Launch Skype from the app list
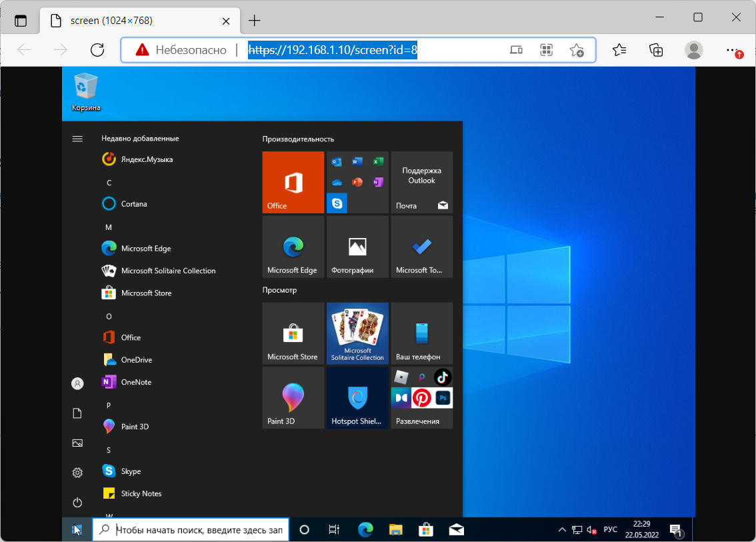Viewport: 756px width, 542px height. (x=121, y=471)
